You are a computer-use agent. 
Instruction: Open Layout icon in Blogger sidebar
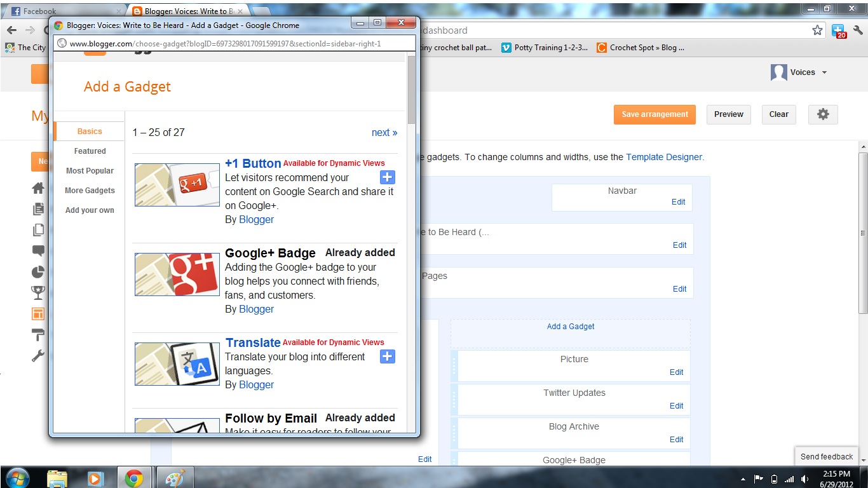(x=38, y=314)
